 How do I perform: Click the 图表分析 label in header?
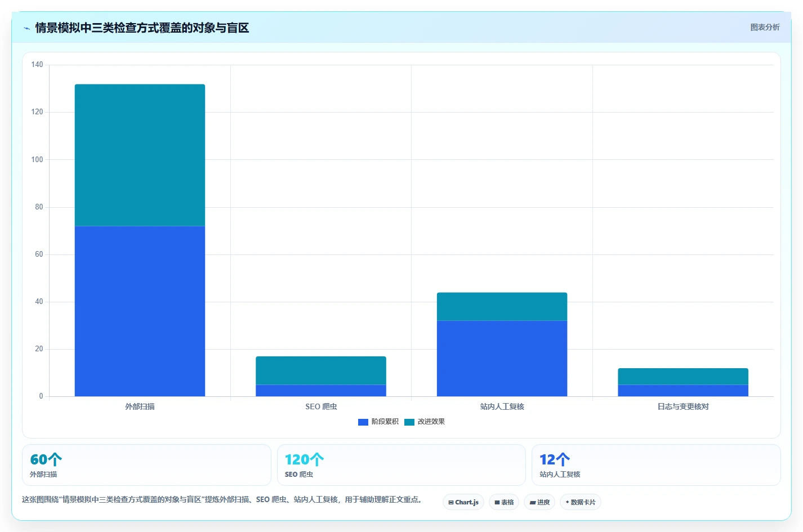pos(765,27)
